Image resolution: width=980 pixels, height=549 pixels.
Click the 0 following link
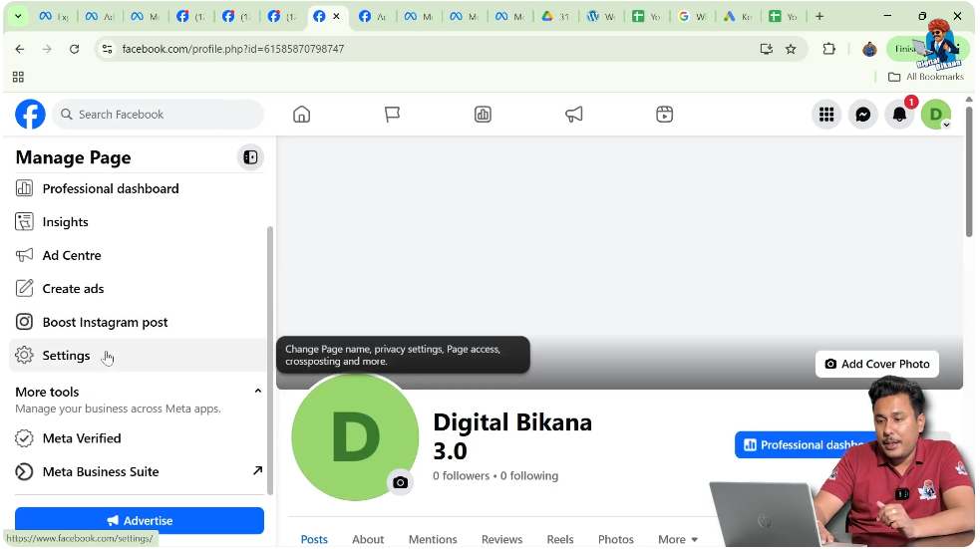529,476
